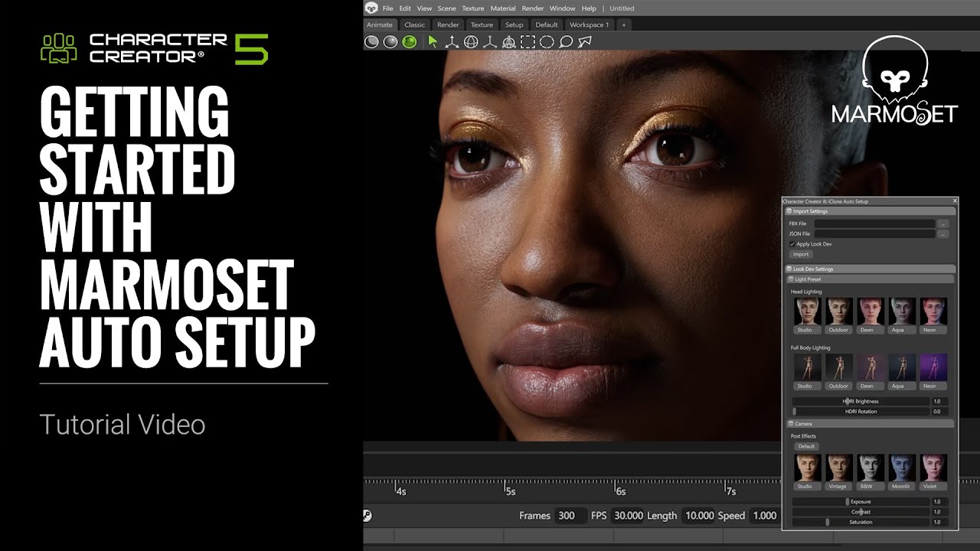Select the scale tripod tool
The height and width of the screenshot is (551, 980).
[x=490, y=42]
